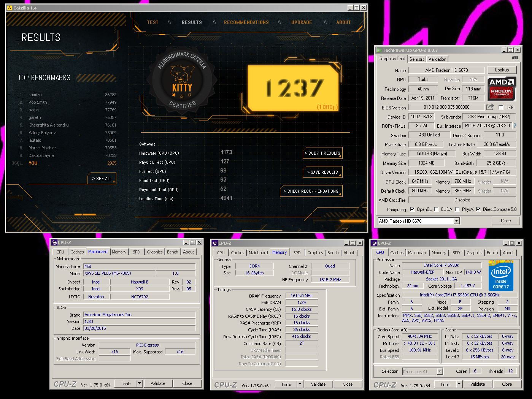
Task: Click the CPU-Z Memory window title icon
Action: tap(214, 243)
